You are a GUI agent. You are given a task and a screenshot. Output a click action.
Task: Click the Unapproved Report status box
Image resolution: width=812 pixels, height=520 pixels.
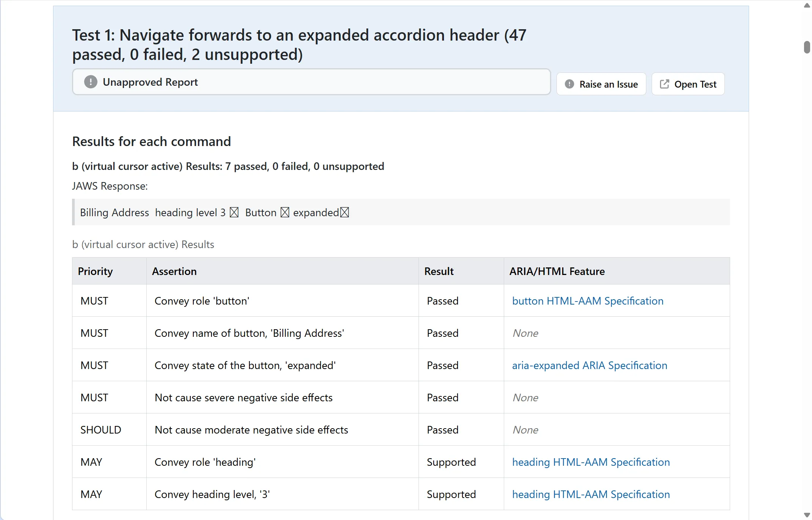click(311, 82)
